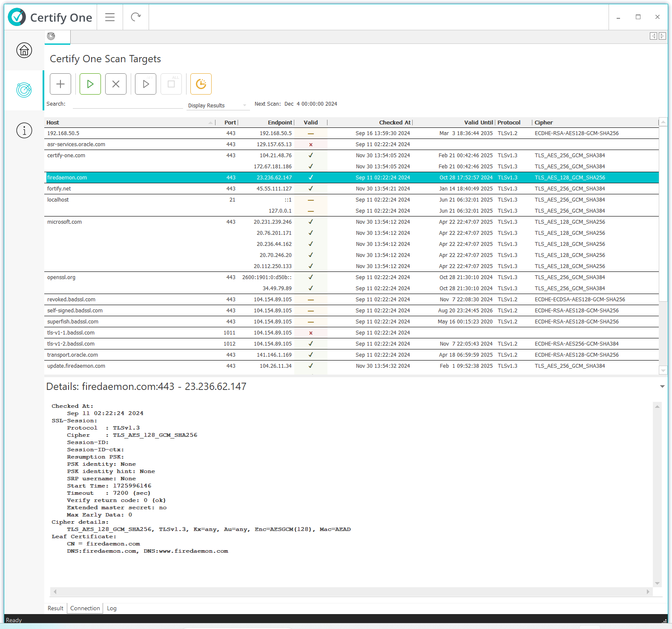Open the orange scheduled scan clock button
Screen dimensions: 672x629
201,84
